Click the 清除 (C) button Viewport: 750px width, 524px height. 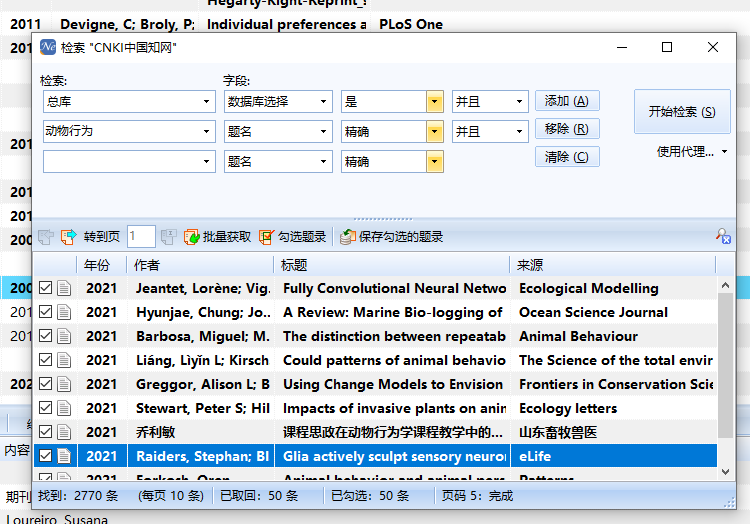(x=567, y=157)
